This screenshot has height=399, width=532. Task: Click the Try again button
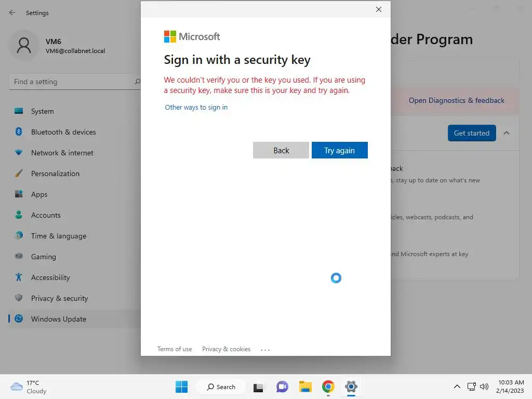tap(339, 150)
